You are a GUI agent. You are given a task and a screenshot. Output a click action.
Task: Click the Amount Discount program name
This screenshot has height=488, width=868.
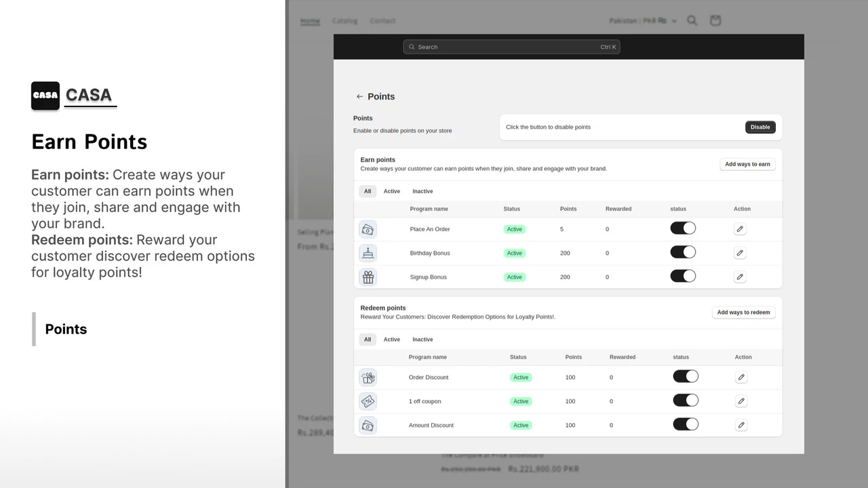(431, 425)
